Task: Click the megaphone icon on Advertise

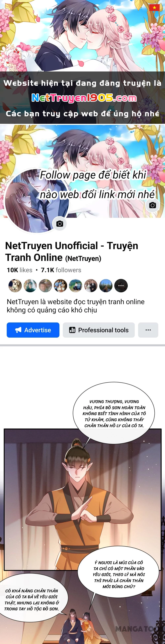Action: tap(18, 330)
